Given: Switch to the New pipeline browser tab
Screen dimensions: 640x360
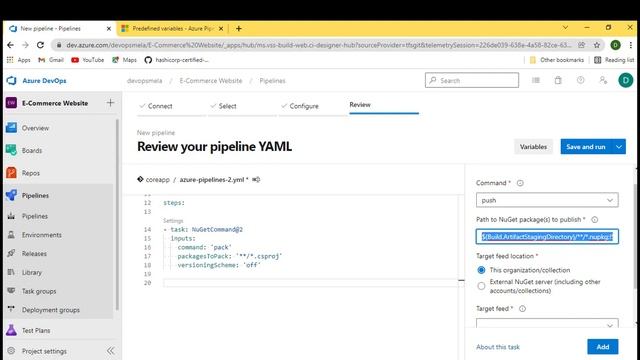Looking at the screenshot, I should click(x=60, y=29).
